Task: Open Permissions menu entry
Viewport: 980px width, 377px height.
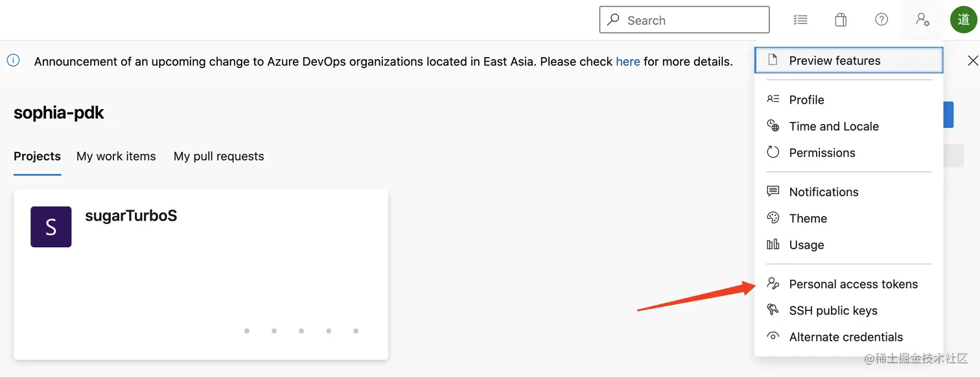Action: pyautogui.click(x=849, y=152)
